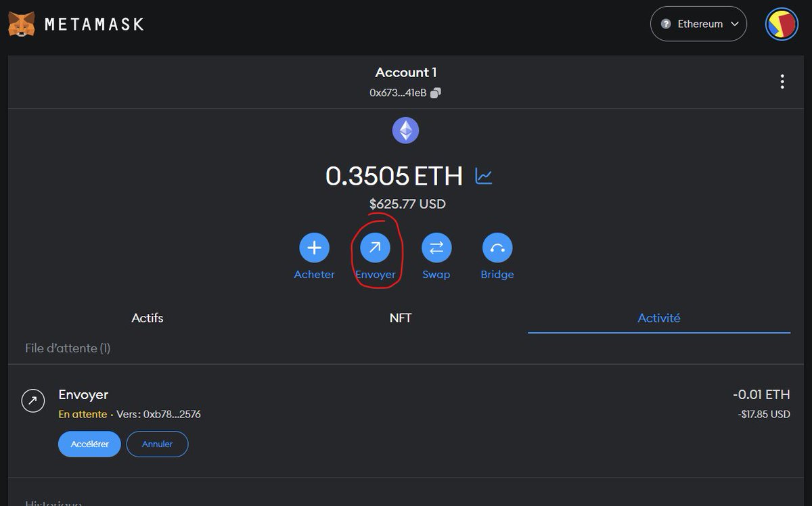
Task: Click the question mark network icon
Action: pyautogui.click(x=666, y=24)
